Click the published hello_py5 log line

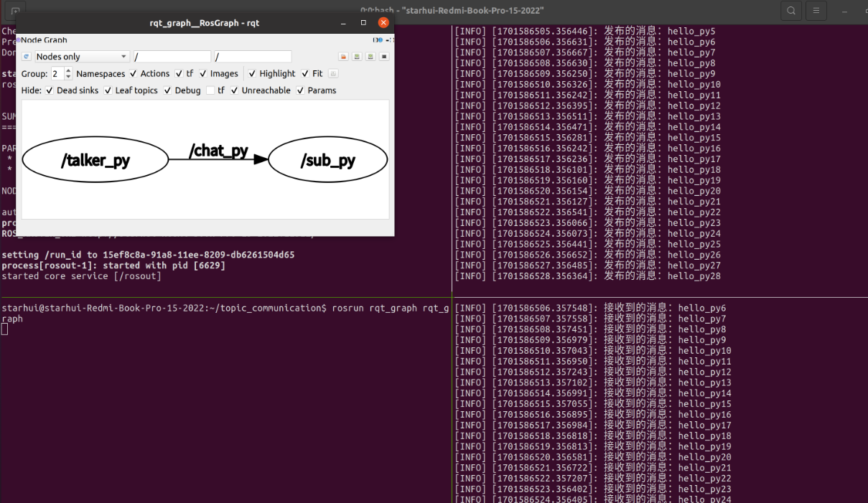point(585,32)
